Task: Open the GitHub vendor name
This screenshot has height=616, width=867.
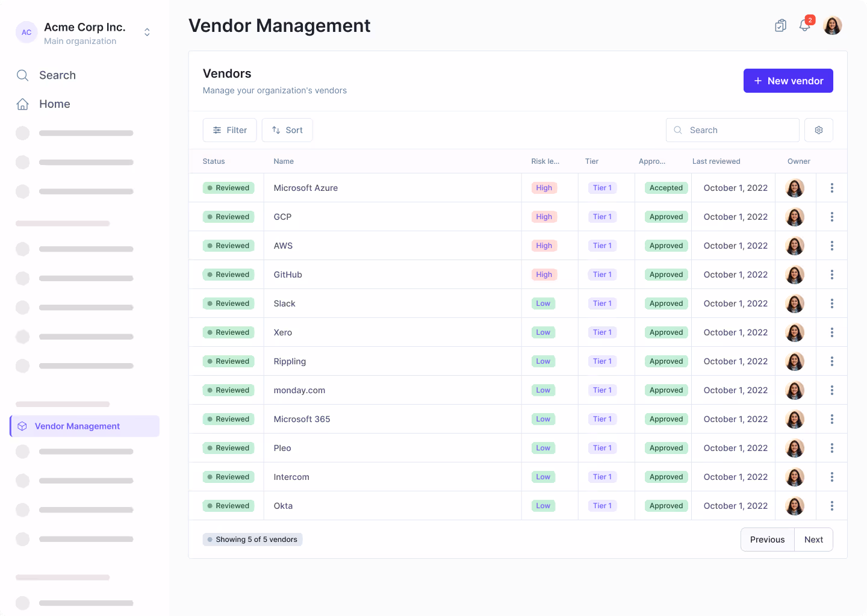Action: click(288, 275)
